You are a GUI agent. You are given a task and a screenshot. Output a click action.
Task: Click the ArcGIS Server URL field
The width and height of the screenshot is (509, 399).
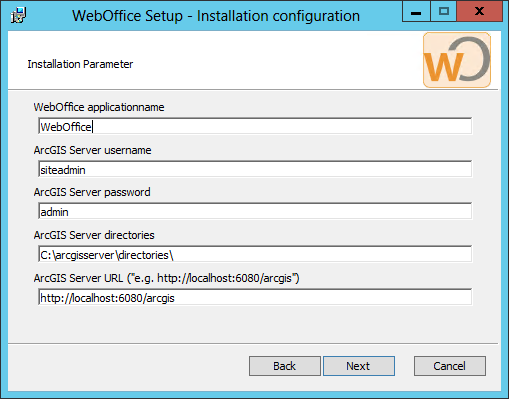pos(255,297)
